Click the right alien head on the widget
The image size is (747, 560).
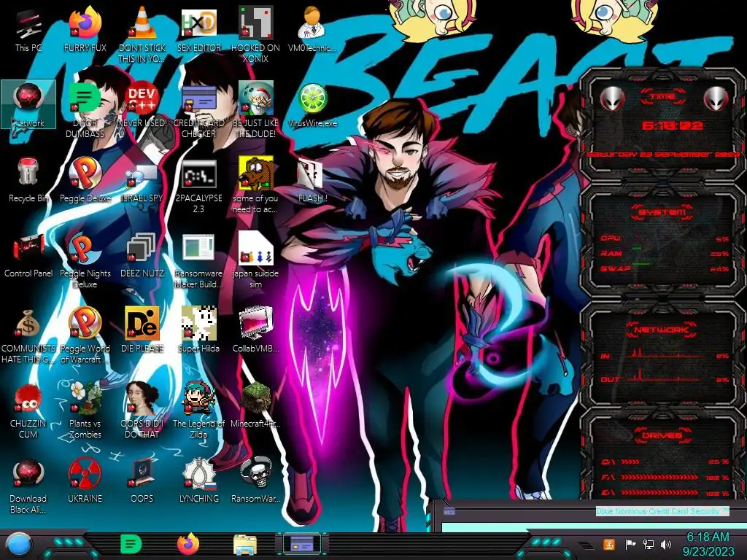coord(716,98)
